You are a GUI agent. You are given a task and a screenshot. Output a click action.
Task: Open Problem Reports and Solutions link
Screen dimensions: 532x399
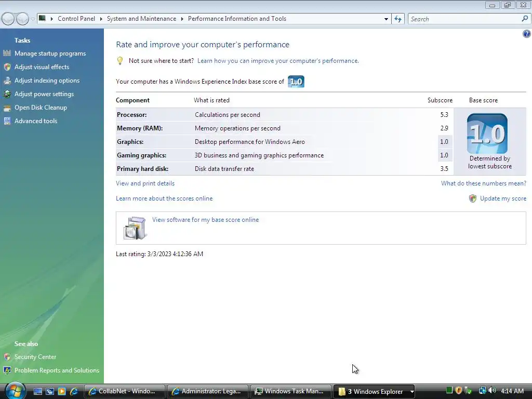click(57, 370)
